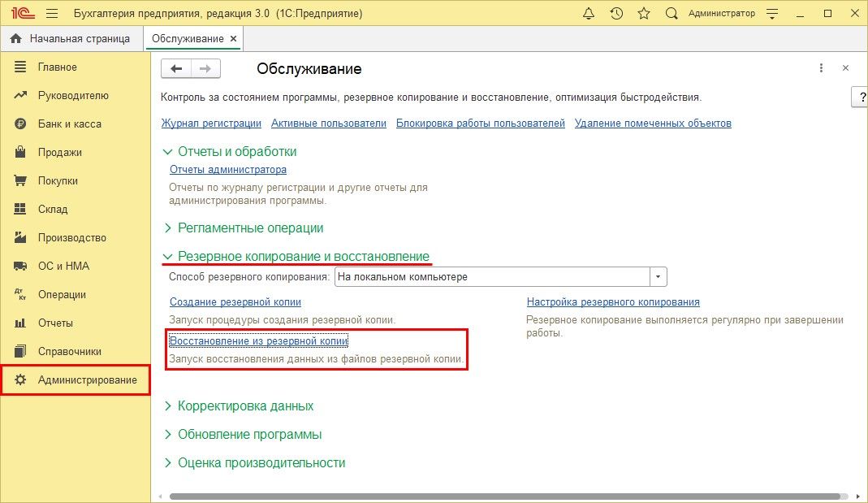Click the horizontal scrollbar at the bottom
This screenshot has height=503, width=868.
point(503,496)
